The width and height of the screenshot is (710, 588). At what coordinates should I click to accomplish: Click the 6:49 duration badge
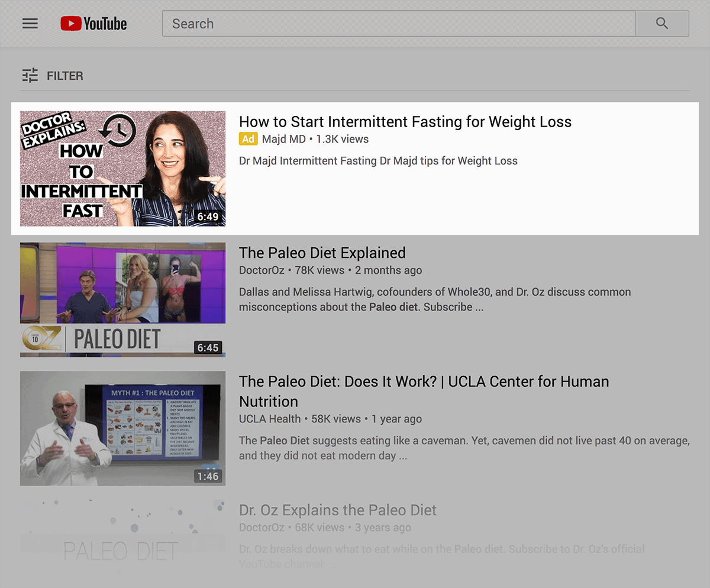pos(208,217)
